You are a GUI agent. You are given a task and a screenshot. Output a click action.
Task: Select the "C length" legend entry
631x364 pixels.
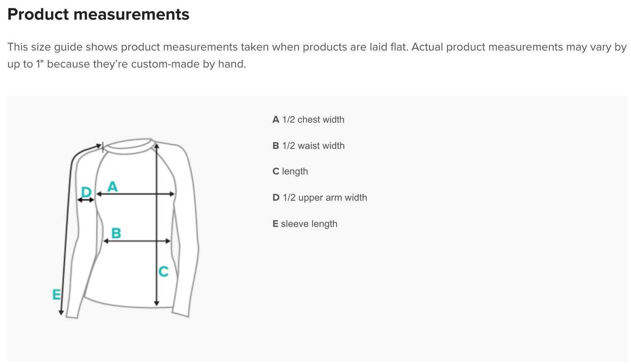click(x=290, y=172)
